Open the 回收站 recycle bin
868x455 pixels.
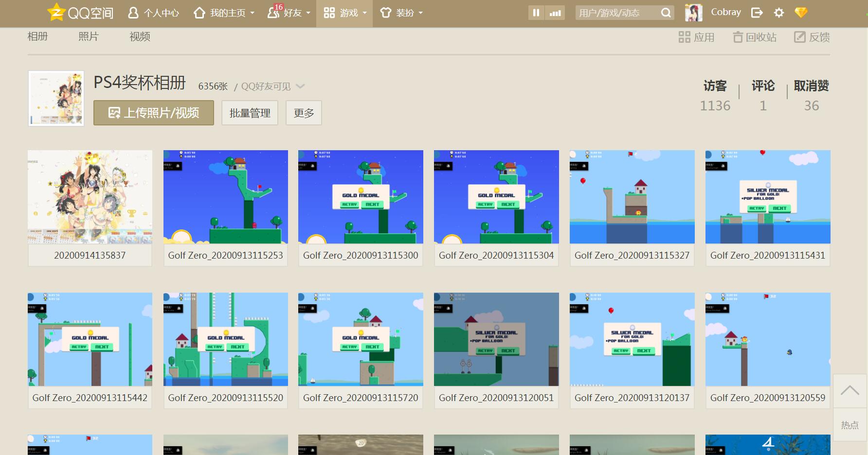point(755,37)
